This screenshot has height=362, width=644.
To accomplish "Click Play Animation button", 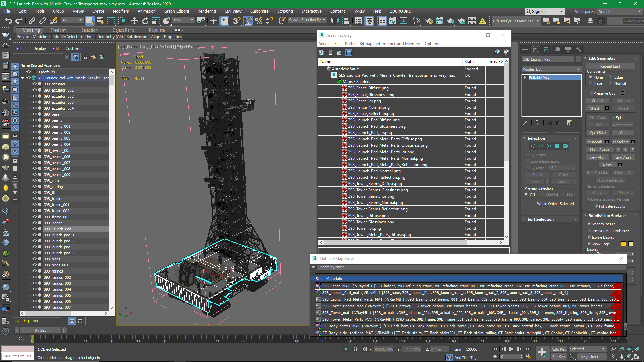I will click(511, 349).
